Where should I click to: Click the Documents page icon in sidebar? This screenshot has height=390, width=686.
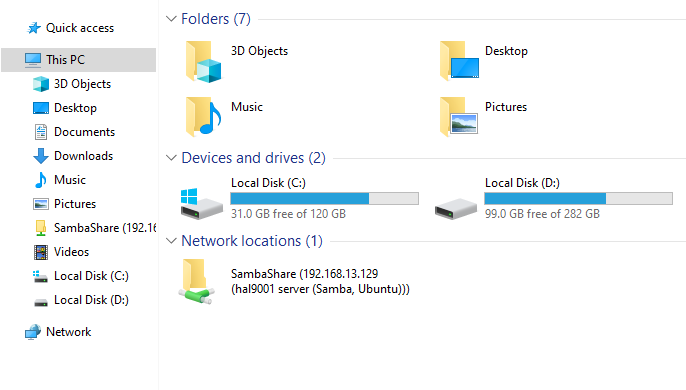[x=41, y=132]
